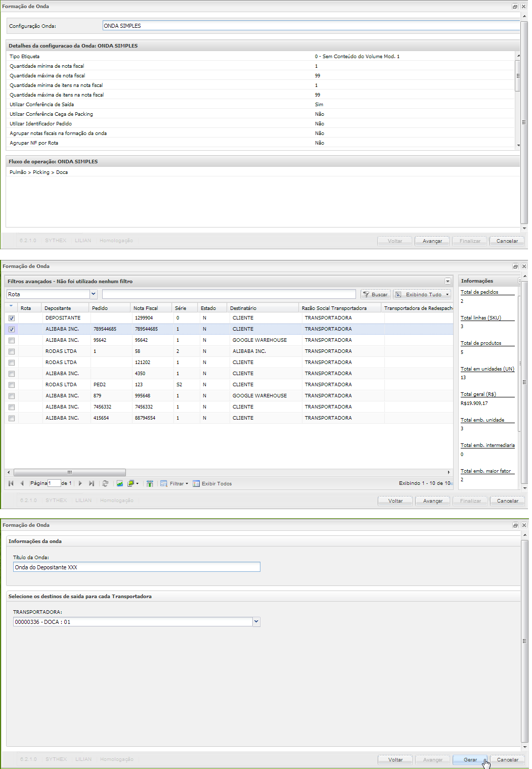Click the Total de pedidos link
The image size is (532, 769).
pos(479,292)
